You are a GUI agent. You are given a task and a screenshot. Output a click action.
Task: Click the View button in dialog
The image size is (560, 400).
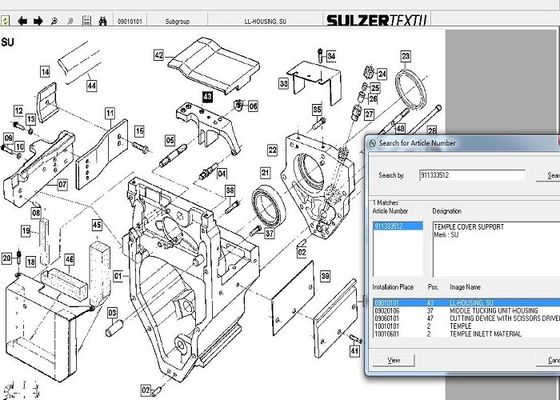[394, 360]
